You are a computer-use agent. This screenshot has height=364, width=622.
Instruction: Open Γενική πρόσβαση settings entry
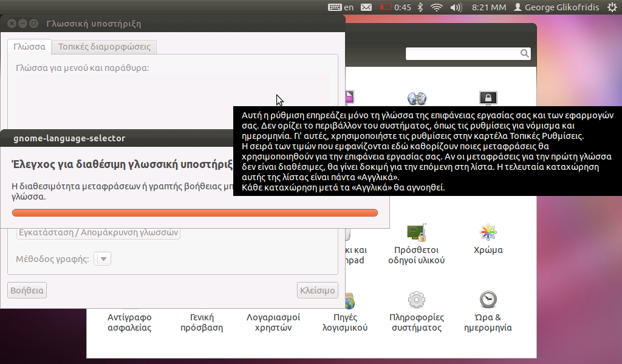coord(202,322)
